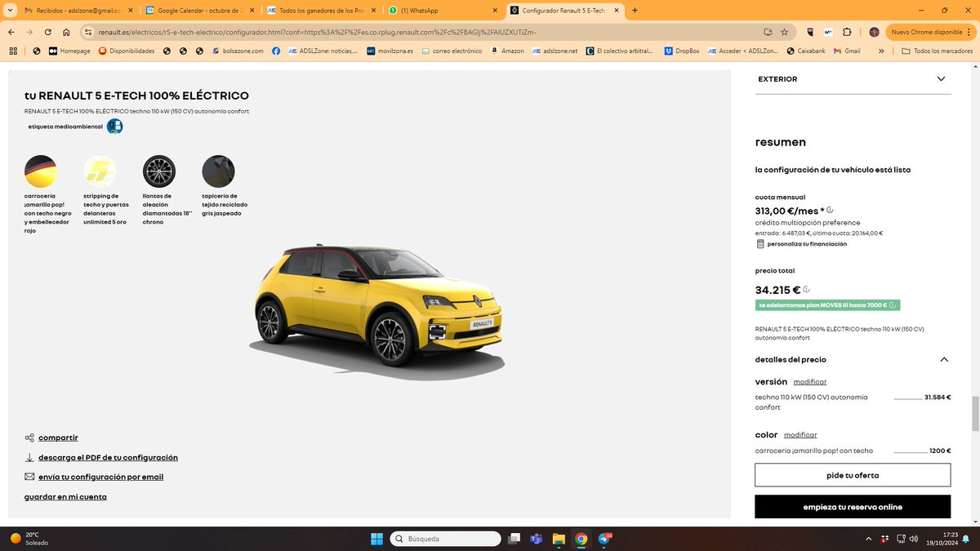Download the PDF of your configuration
The height and width of the screenshot is (551, 980).
click(108, 457)
